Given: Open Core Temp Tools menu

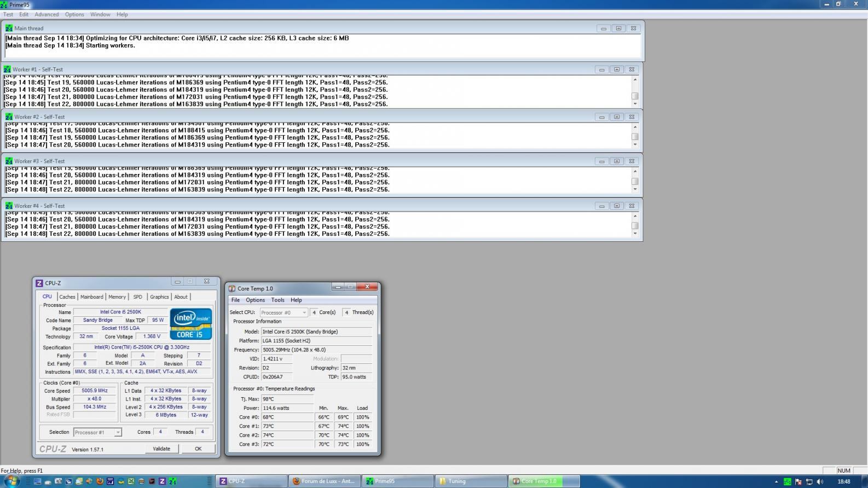Looking at the screenshot, I should (277, 300).
